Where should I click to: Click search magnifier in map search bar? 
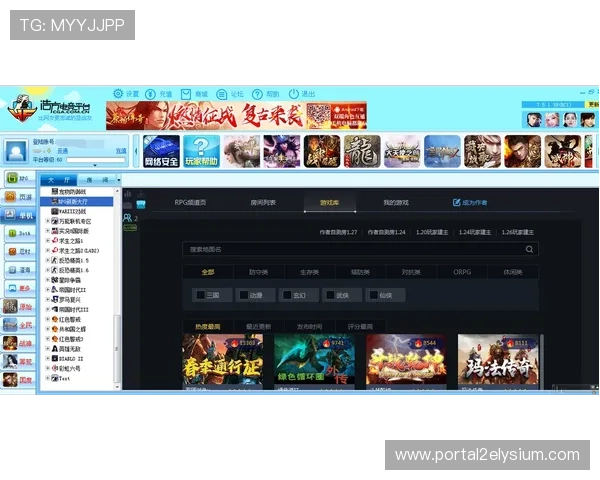tap(530, 249)
